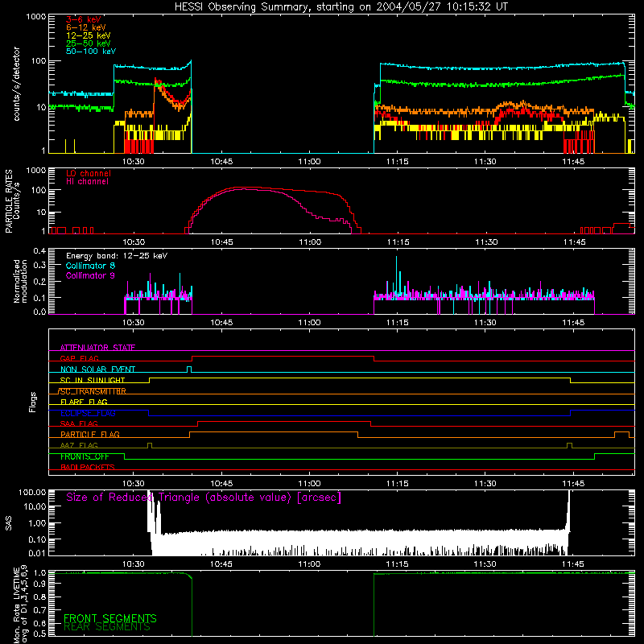Click the Collimator 9 legend label
This screenshot has height=644, width=644.
(90, 275)
